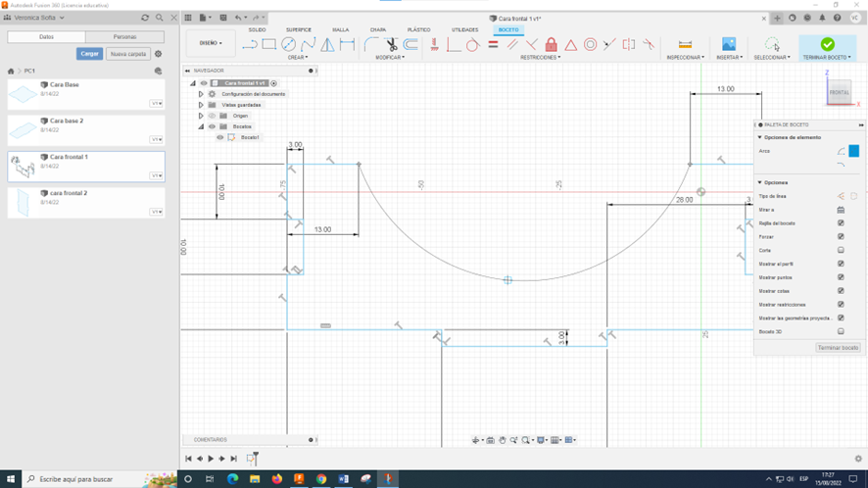This screenshot has width=868, height=488.
Task: Switch to the SÓLIDO tab
Action: 257,30
